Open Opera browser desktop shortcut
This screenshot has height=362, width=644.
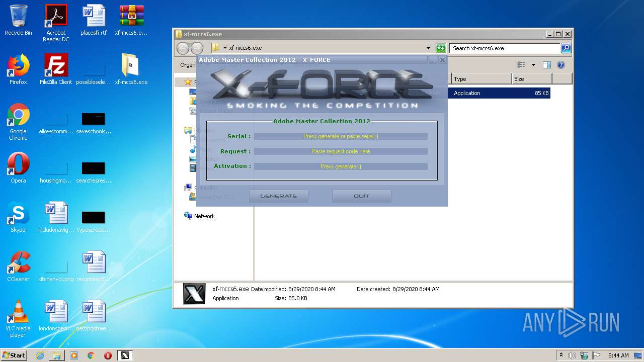(18, 168)
